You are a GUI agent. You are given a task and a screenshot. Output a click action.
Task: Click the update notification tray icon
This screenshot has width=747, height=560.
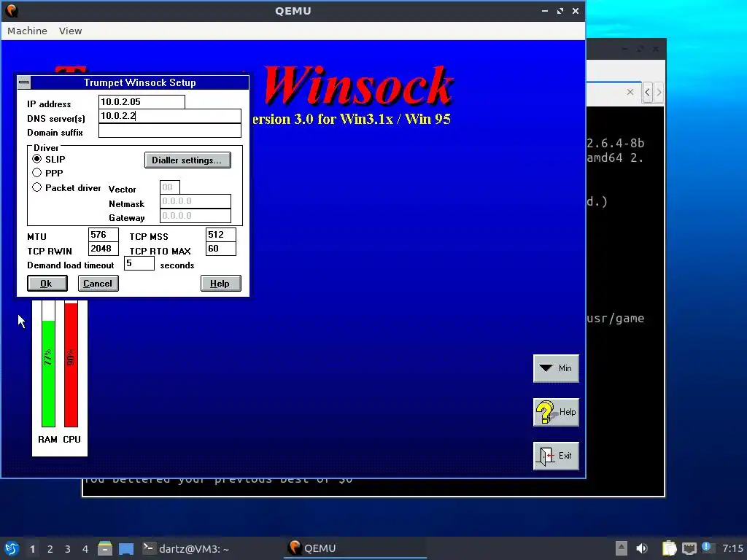707,548
